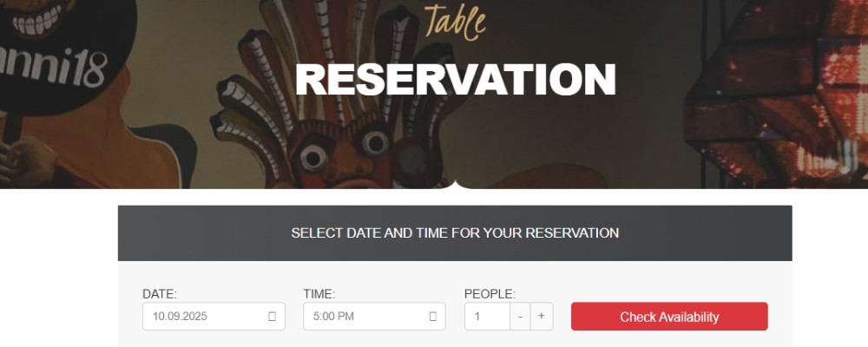Click the white notch pointer below banner

455,183
